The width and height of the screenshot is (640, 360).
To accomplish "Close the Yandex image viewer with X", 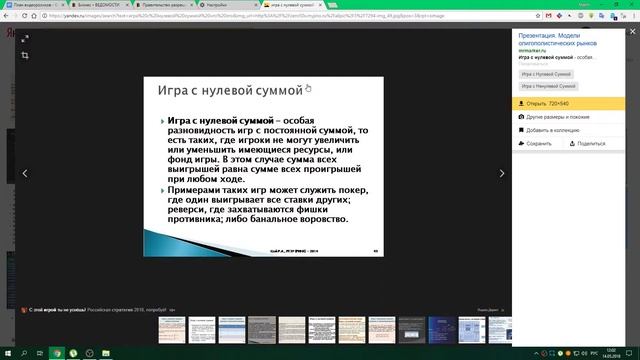I will click(x=633, y=31).
